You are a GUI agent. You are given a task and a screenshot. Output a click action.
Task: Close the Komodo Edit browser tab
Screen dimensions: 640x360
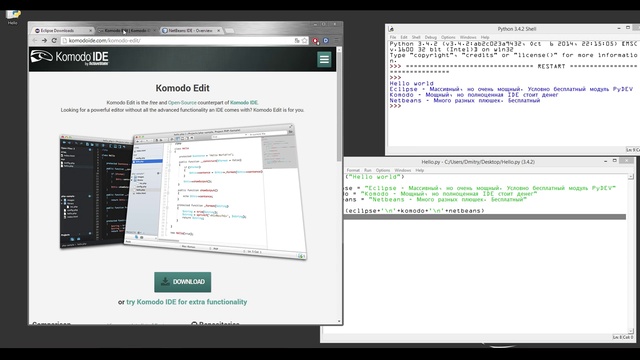click(154, 31)
